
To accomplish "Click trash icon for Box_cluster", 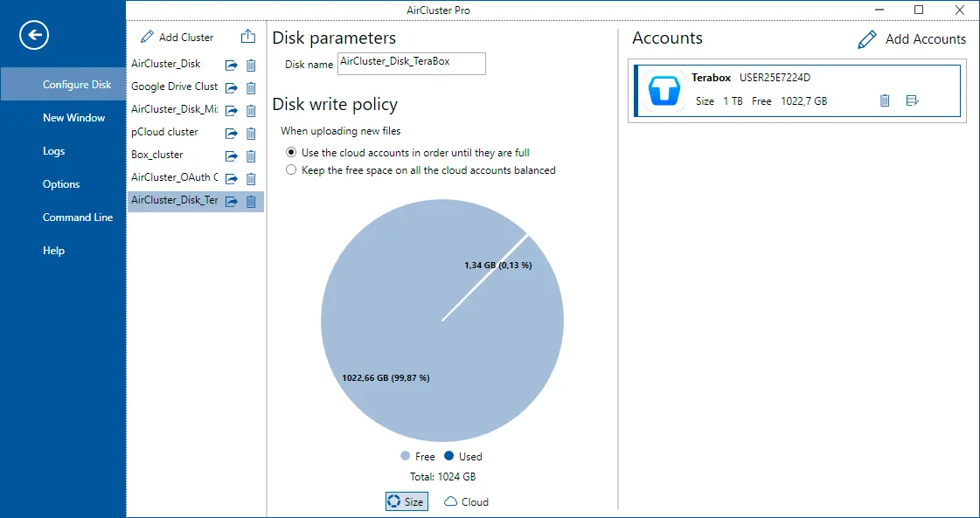I will point(251,155).
